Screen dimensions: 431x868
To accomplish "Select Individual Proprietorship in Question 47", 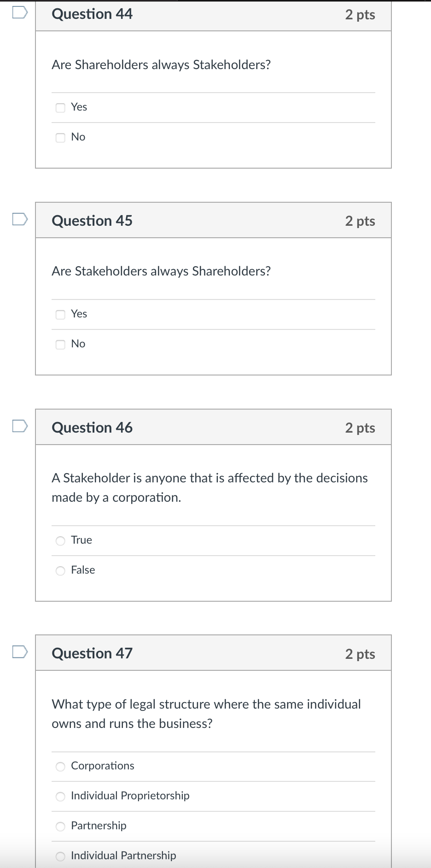I will tap(60, 796).
